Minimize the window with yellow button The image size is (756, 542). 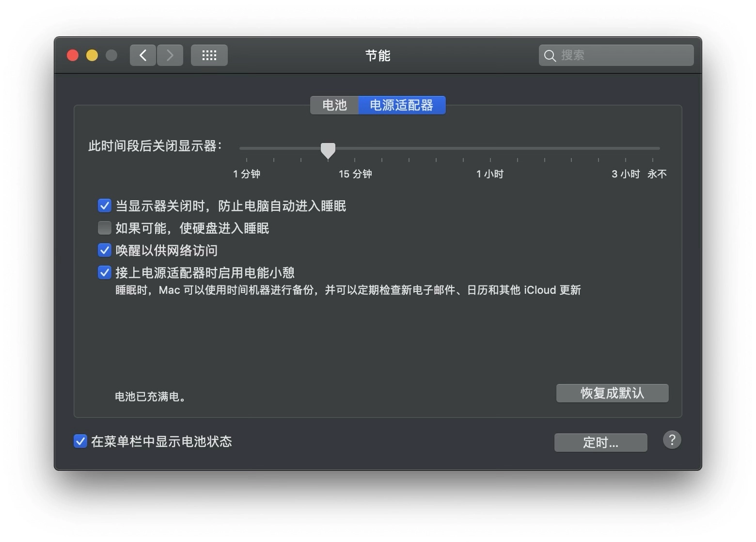(x=92, y=55)
